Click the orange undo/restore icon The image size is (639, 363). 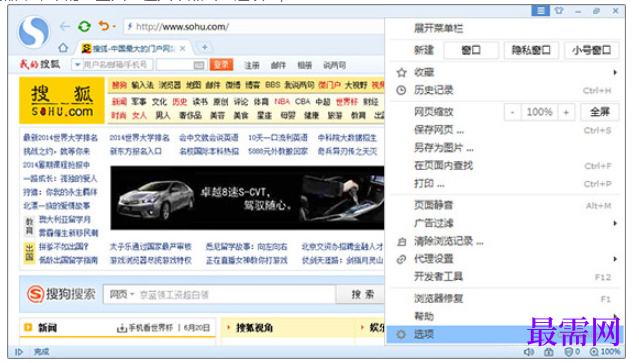click(104, 26)
